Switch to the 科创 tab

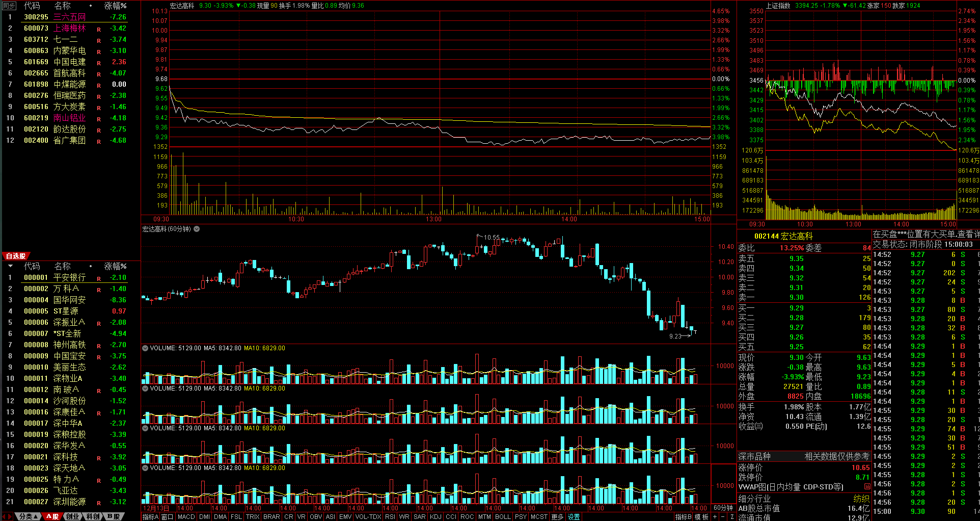coord(93,516)
